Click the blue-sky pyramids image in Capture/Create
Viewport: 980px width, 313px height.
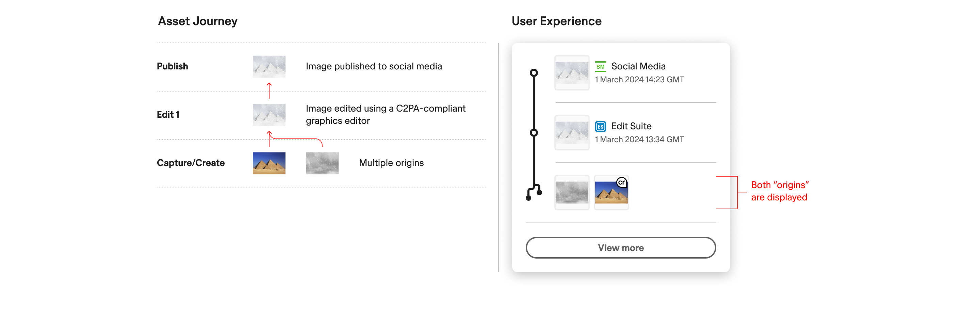269,163
